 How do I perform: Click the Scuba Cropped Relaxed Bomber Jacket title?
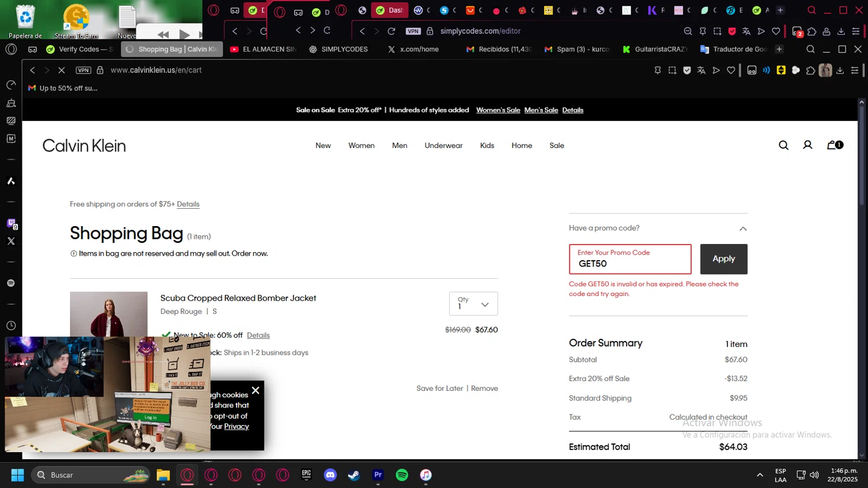coord(238,298)
